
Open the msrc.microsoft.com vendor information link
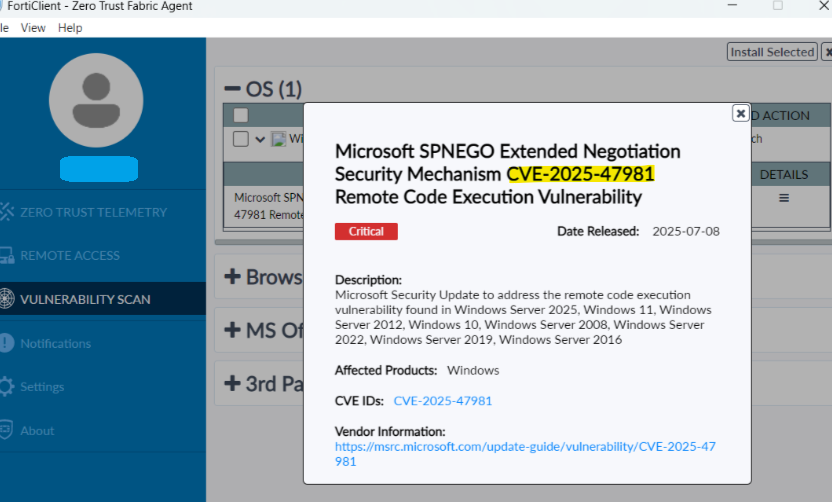click(525, 454)
